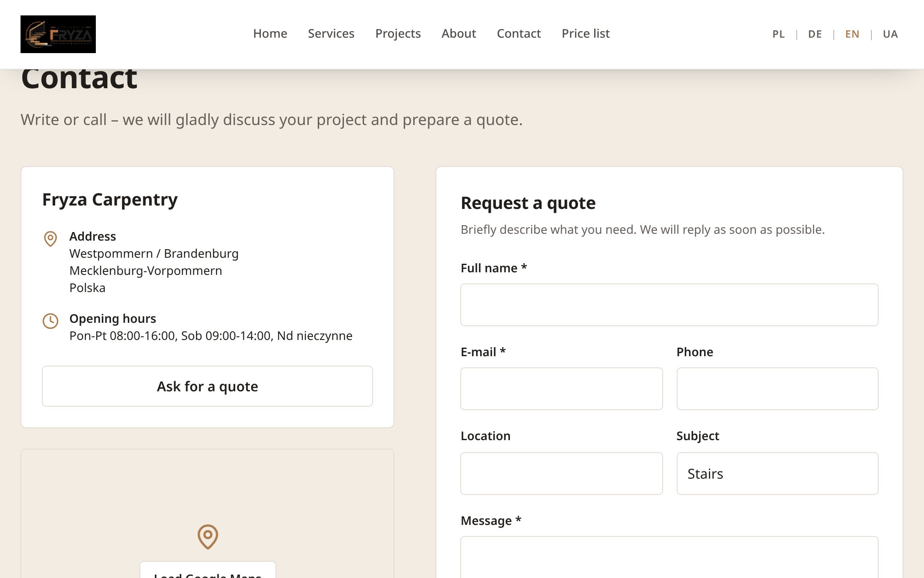Click into the Message text area
Viewport: 924px width, 578px height.
pos(669,557)
